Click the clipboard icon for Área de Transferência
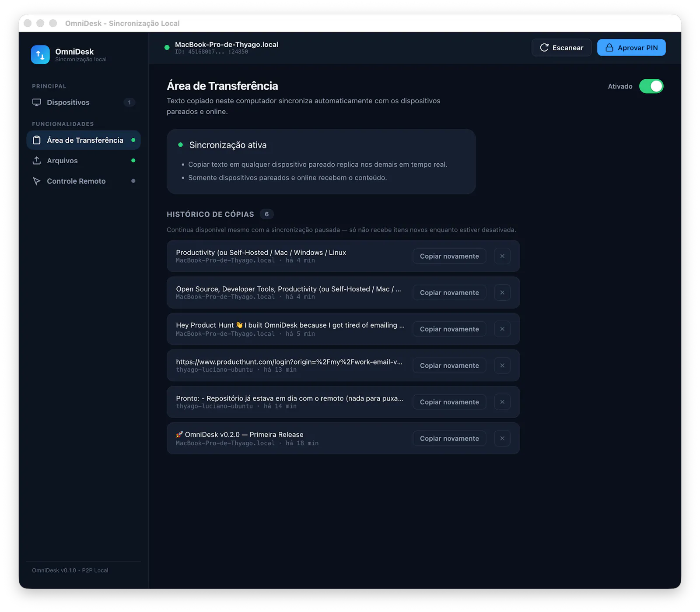Image resolution: width=700 pixels, height=612 pixels. pyautogui.click(x=37, y=140)
